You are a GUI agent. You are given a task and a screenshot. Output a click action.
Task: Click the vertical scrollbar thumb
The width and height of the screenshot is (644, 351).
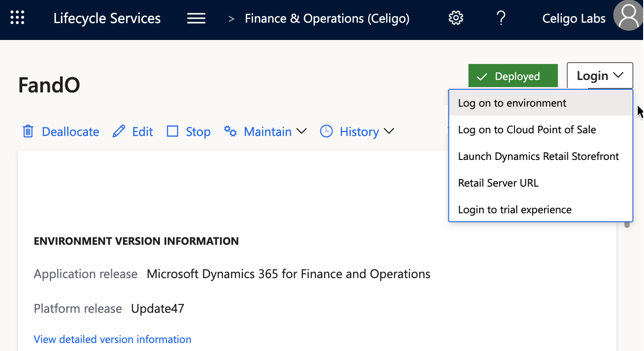coord(627,224)
